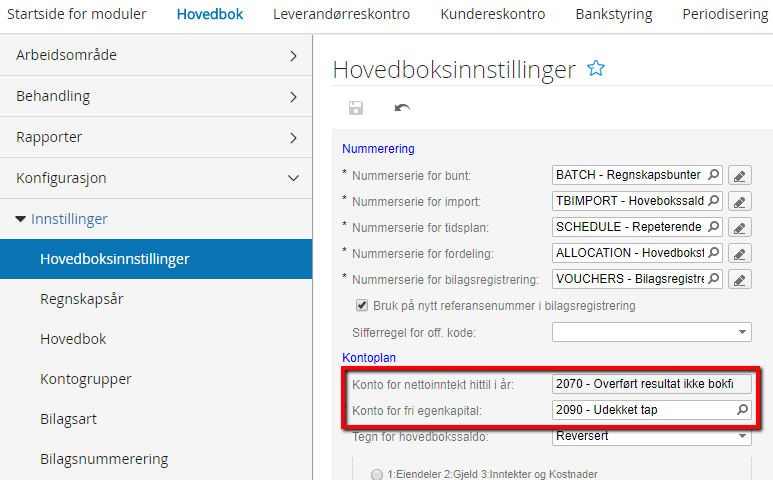Open the Kundereskontro module tab
The width and height of the screenshot is (773, 480).
tap(492, 14)
